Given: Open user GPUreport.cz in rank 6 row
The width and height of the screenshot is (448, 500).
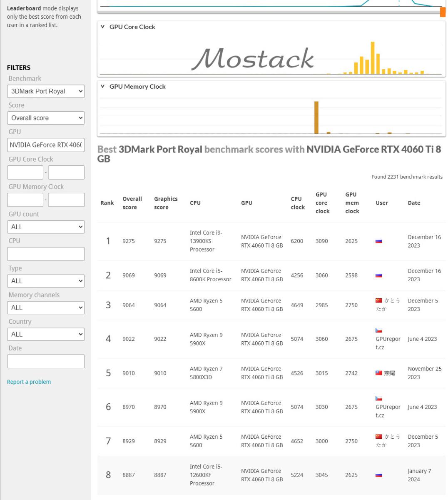Looking at the screenshot, I should [388, 411].
